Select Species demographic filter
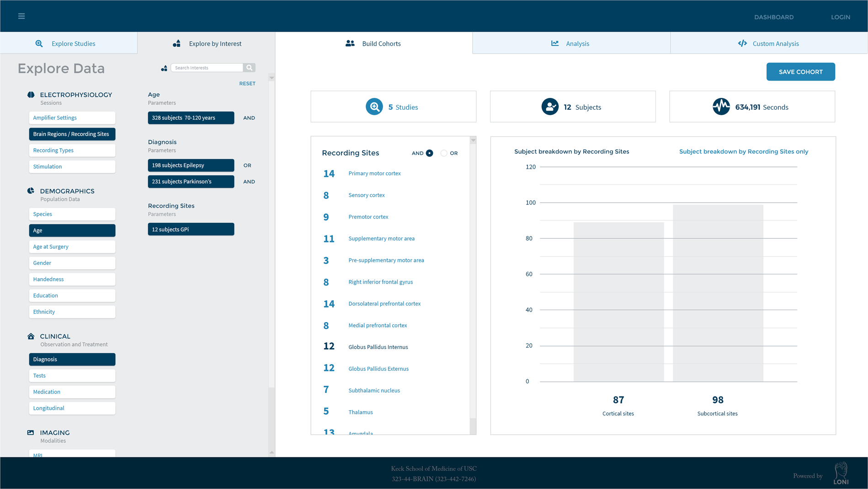The width and height of the screenshot is (868, 489). (72, 214)
